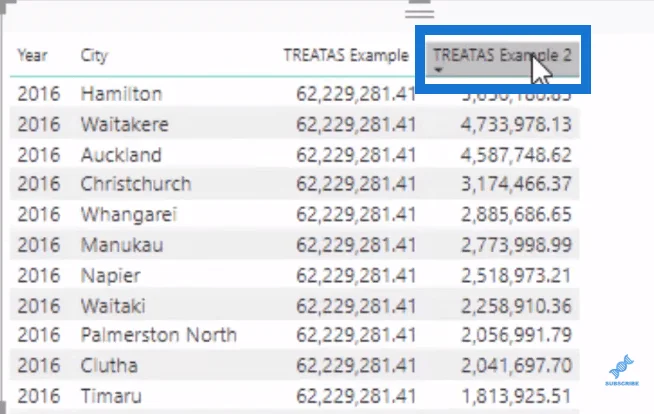654x414 pixels.
Task: Select the Napier city cell
Action: click(x=111, y=276)
